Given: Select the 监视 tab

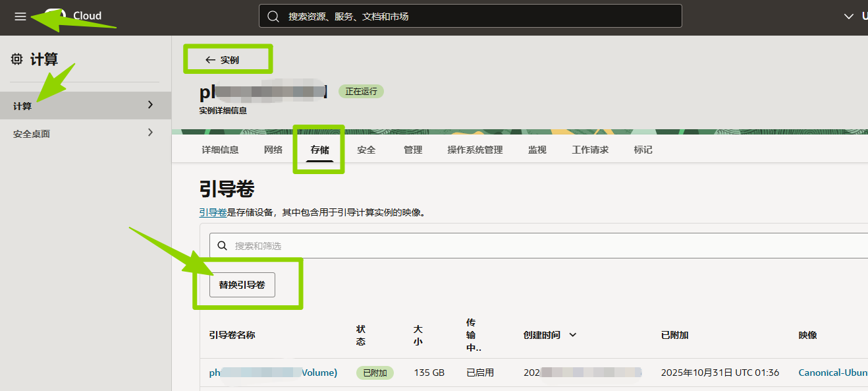Looking at the screenshot, I should click(x=537, y=150).
